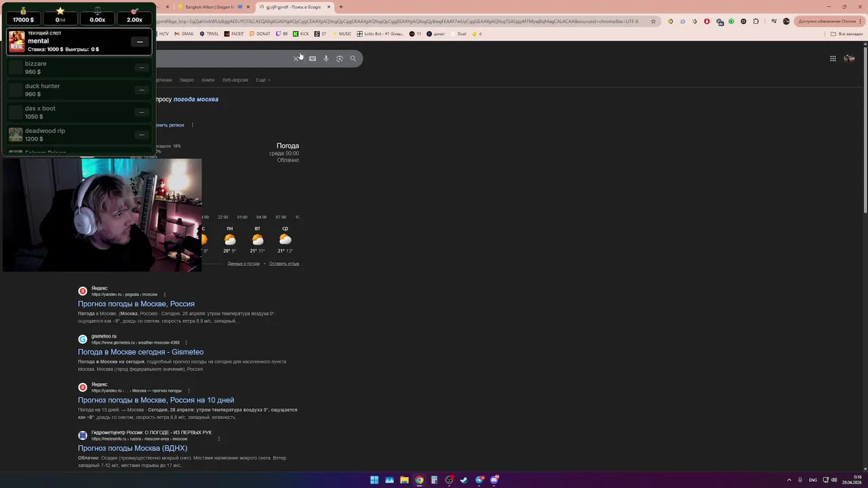The image size is (868, 488).
Task: Open File Explorer from the taskbar
Action: (x=404, y=480)
